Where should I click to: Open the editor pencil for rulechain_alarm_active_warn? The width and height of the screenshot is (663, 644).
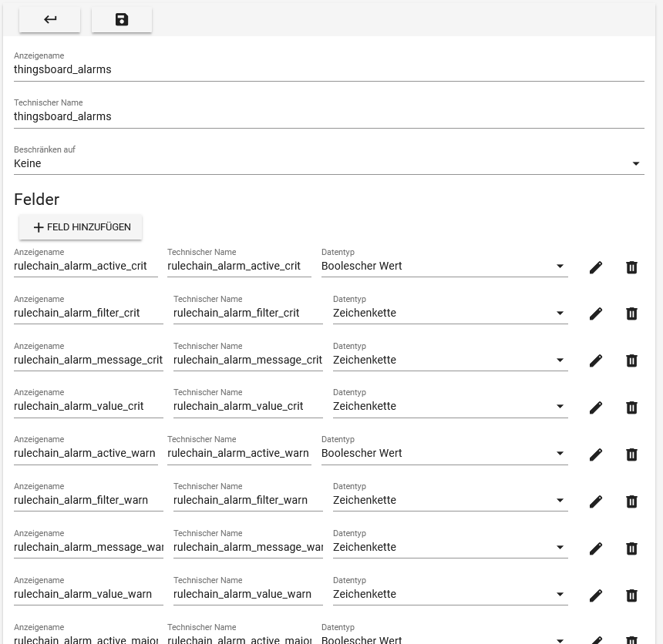pos(595,454)
